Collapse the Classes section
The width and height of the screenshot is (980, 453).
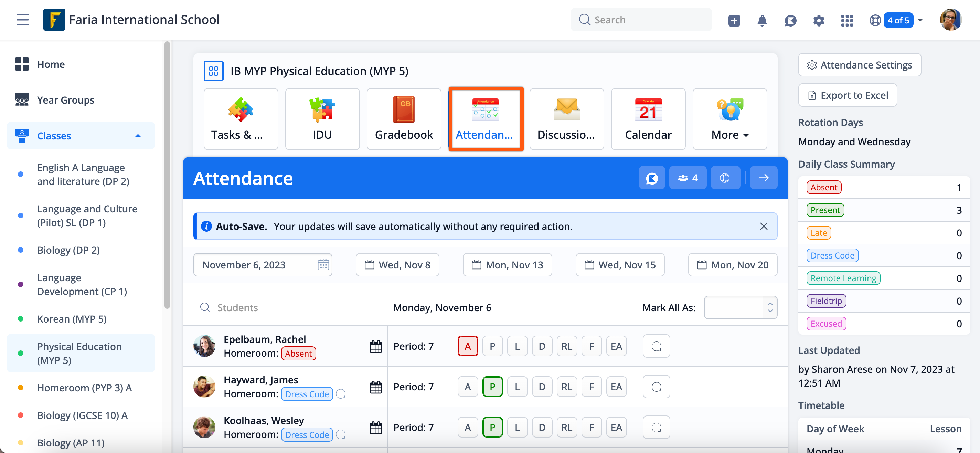(x=81, y=136)
